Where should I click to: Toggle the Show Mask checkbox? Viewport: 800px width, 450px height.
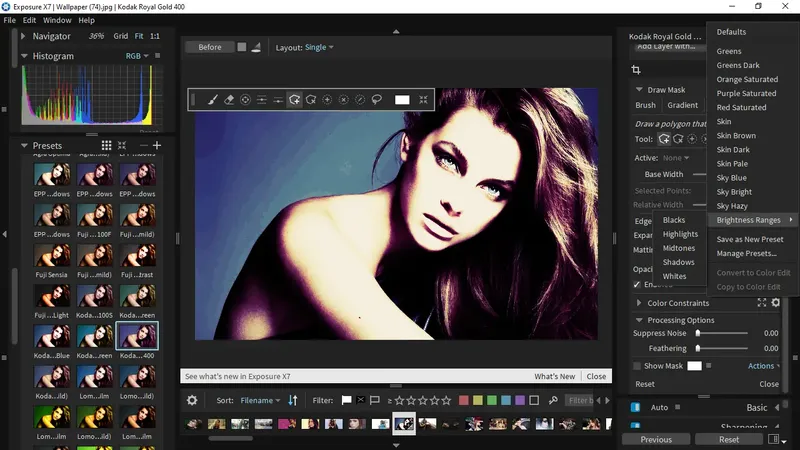(x=637, y=366)
